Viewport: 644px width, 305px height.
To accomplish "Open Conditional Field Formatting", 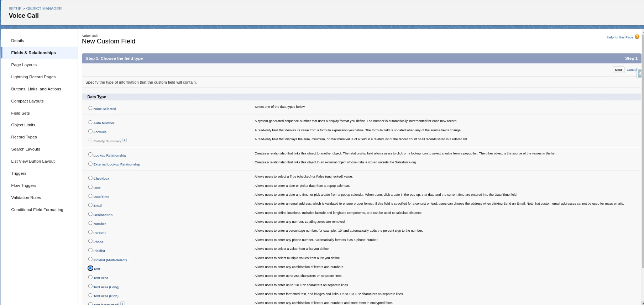I will click(39, 210).
